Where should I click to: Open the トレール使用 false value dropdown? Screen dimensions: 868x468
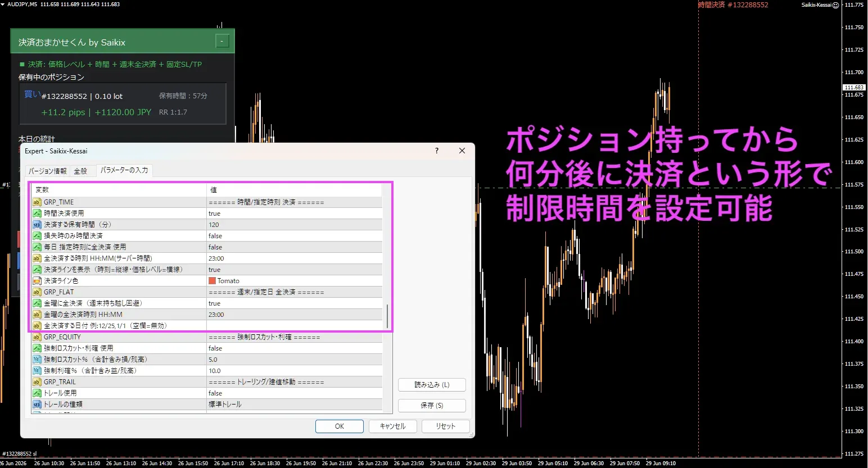click(294, 393)
